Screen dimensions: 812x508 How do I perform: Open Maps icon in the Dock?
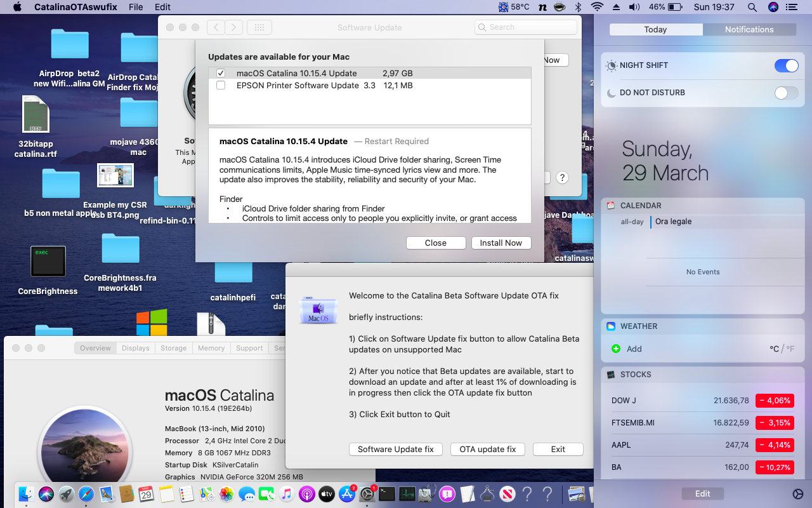tap(206, 493)
